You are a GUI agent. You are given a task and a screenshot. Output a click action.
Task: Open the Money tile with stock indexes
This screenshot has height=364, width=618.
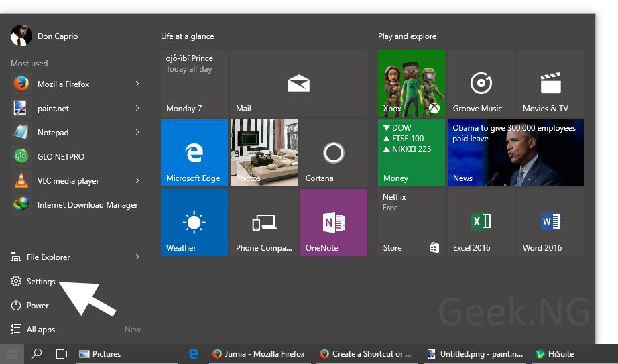tap(412, 153)
